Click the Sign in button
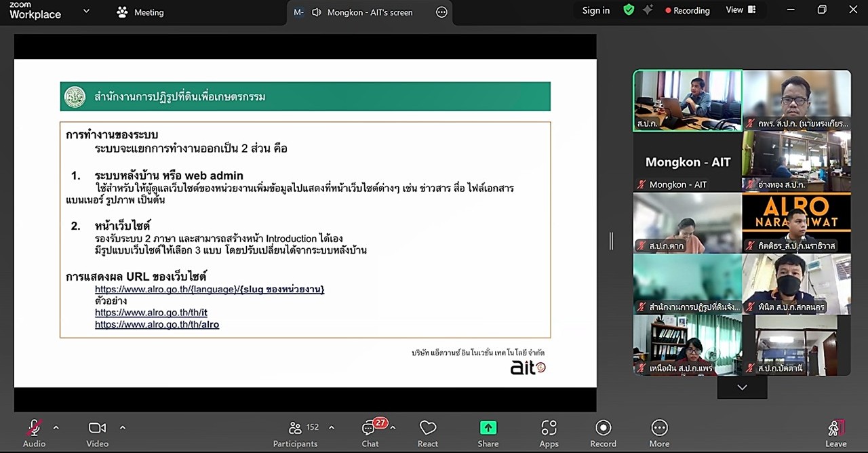The height and width of the screenshot is (453, 868). click(x=595, y=10)
